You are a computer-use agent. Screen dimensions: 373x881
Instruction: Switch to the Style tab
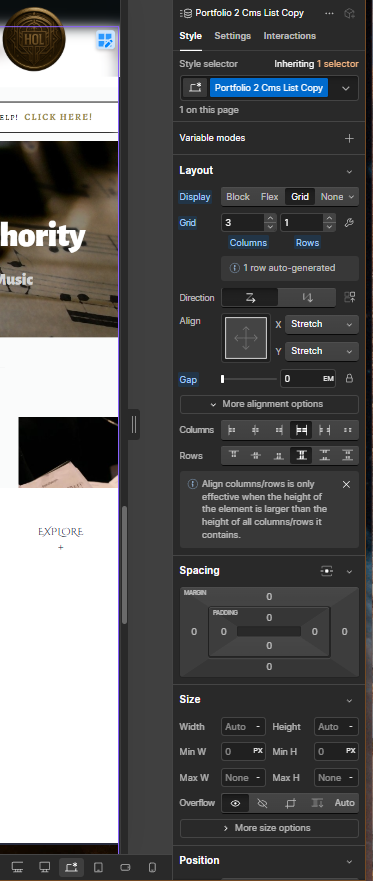(x=190, y=36)
